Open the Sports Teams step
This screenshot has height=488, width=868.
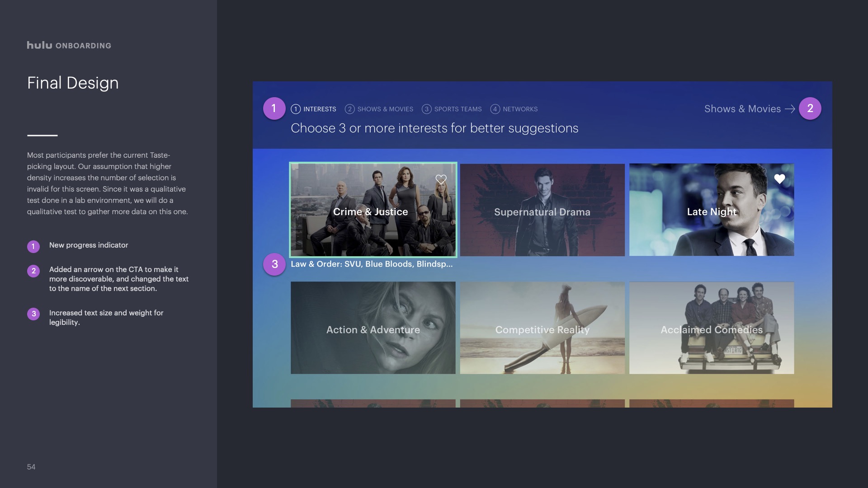(452, 109)
